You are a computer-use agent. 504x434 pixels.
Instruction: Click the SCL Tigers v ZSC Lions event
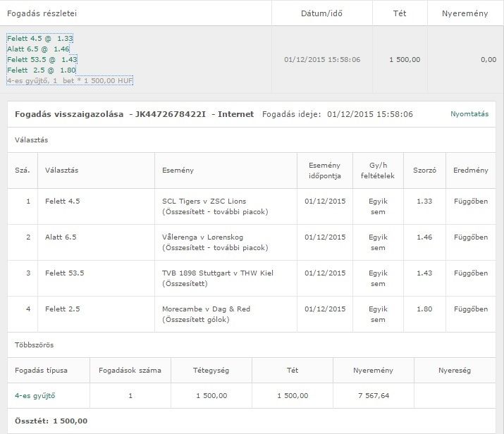point(204,201)
